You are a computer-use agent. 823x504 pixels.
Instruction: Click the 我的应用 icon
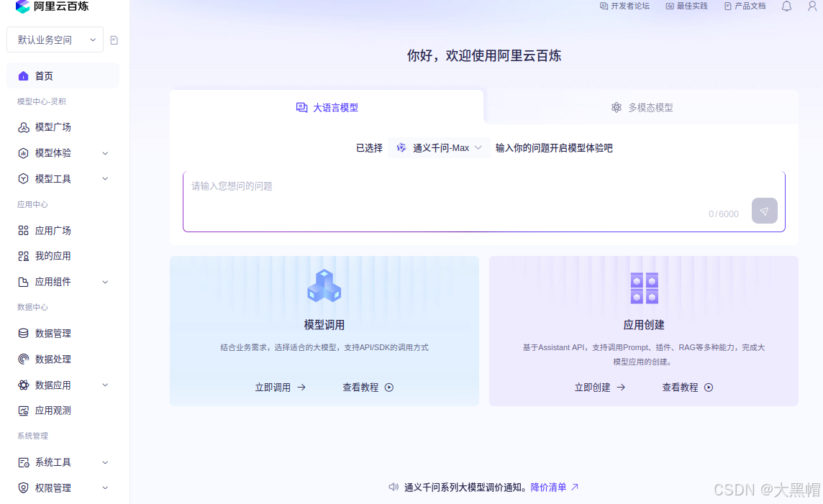coord(23,256)
